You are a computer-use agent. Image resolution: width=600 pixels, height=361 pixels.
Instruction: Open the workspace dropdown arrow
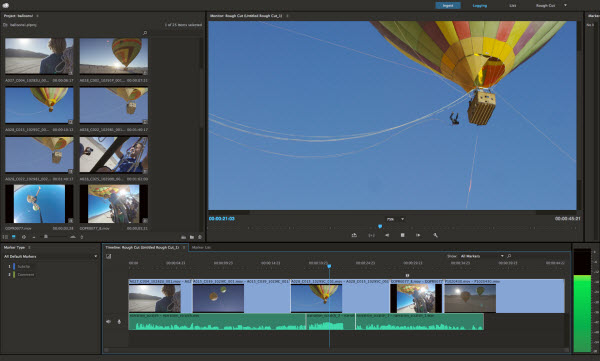[x=565, y=5]
